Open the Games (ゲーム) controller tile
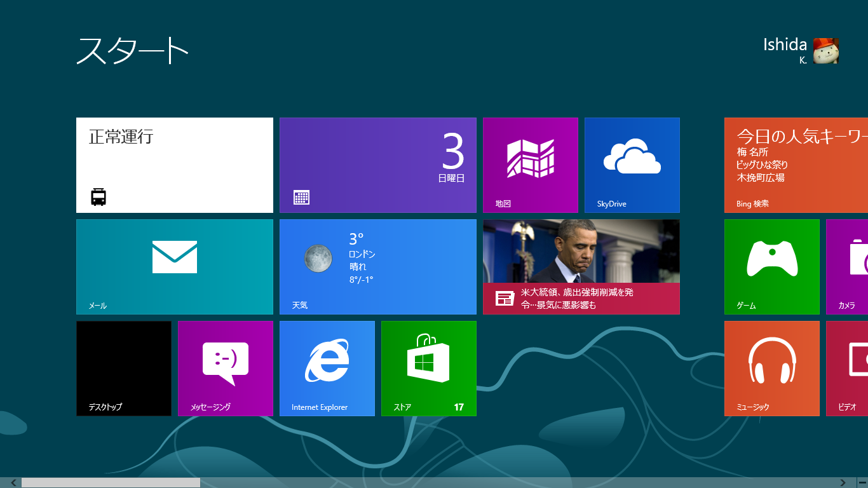The image size is (868, 488). coord(772,267)
